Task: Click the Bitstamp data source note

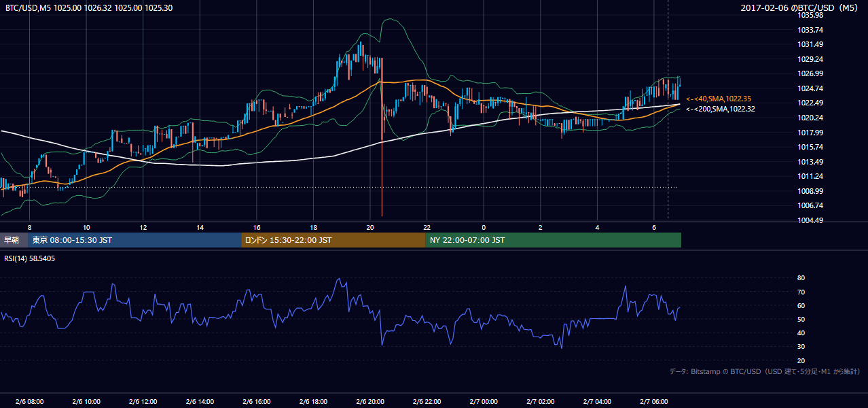Action: [765, 371]
